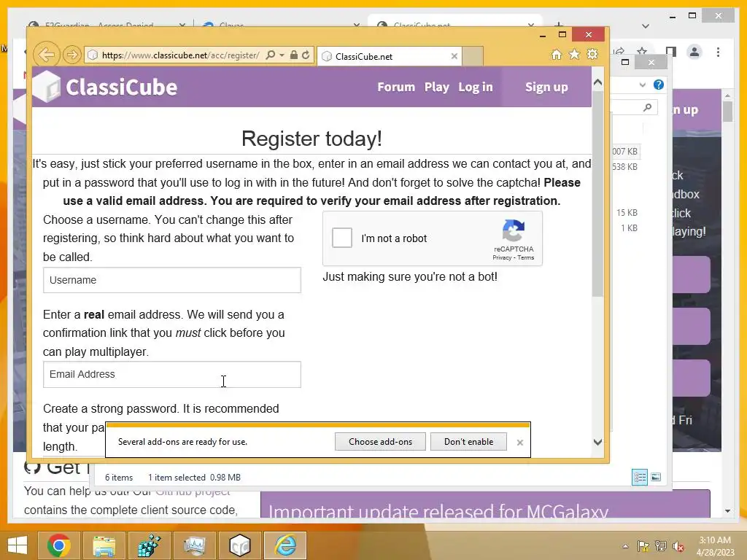The height and width of the screenshot is (560, 747).
Task: Open the taskbar clock showing 3:10 AM
Action: pyautogui.click(x=715, y=545)
